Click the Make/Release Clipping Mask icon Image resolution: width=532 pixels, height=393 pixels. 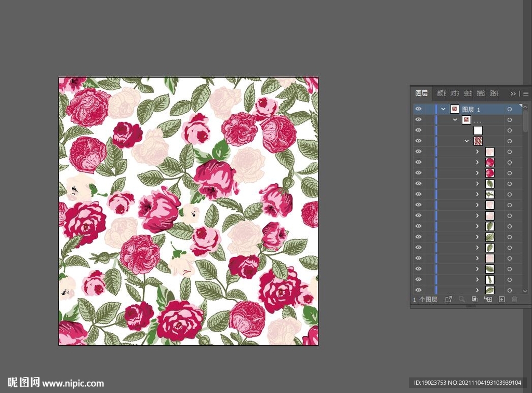click(474, 299)
